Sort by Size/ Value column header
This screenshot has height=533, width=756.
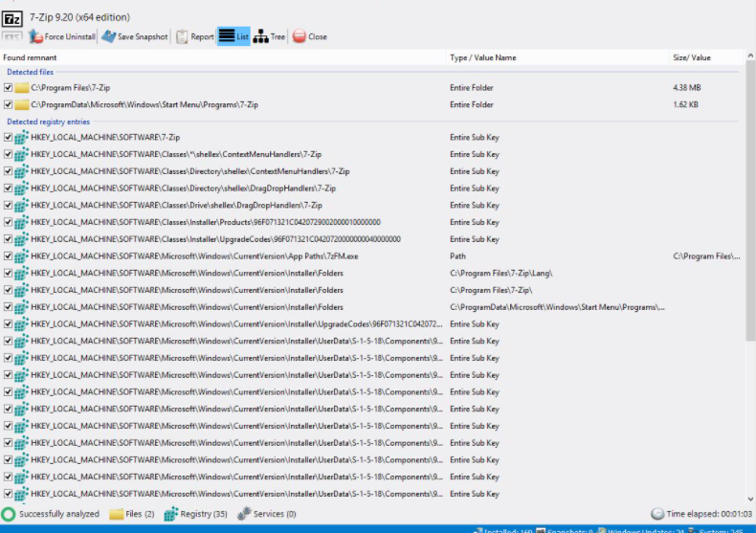point(707,57)
